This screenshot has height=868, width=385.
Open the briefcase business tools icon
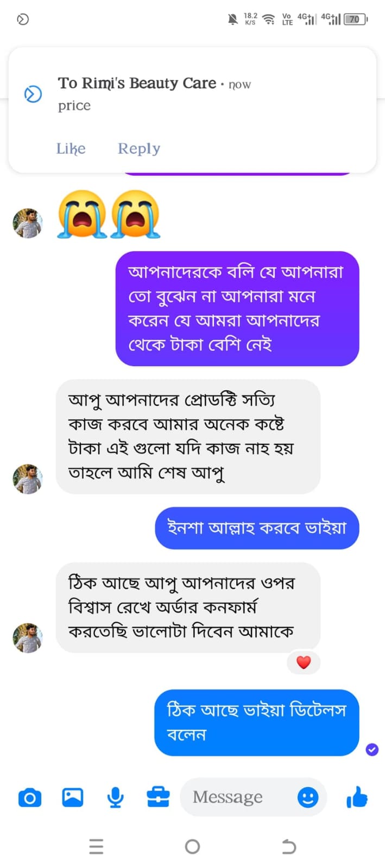coord(158,797)
